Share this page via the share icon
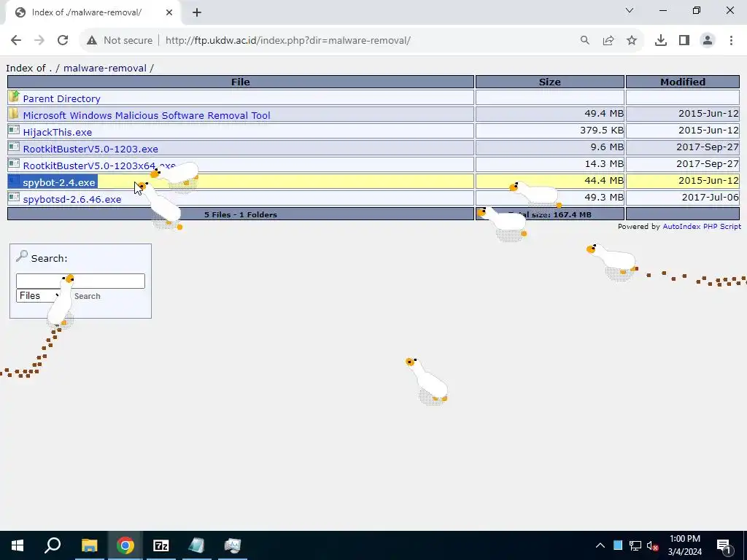The width and height of the screenshot is (747, 560). [608, 41]
